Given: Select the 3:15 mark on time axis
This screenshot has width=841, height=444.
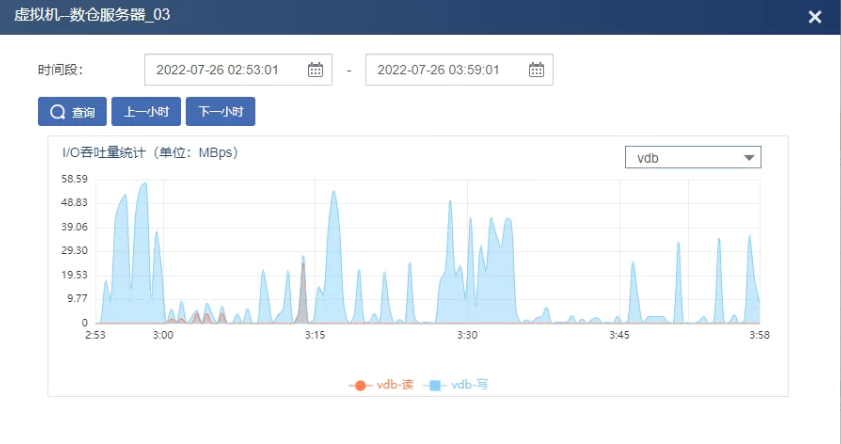Looking at the screenshot, I should point(314,336).
